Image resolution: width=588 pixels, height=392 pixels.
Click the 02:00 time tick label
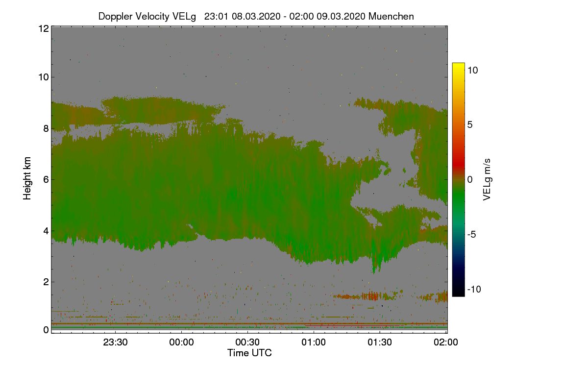click(x=446, y=342)
